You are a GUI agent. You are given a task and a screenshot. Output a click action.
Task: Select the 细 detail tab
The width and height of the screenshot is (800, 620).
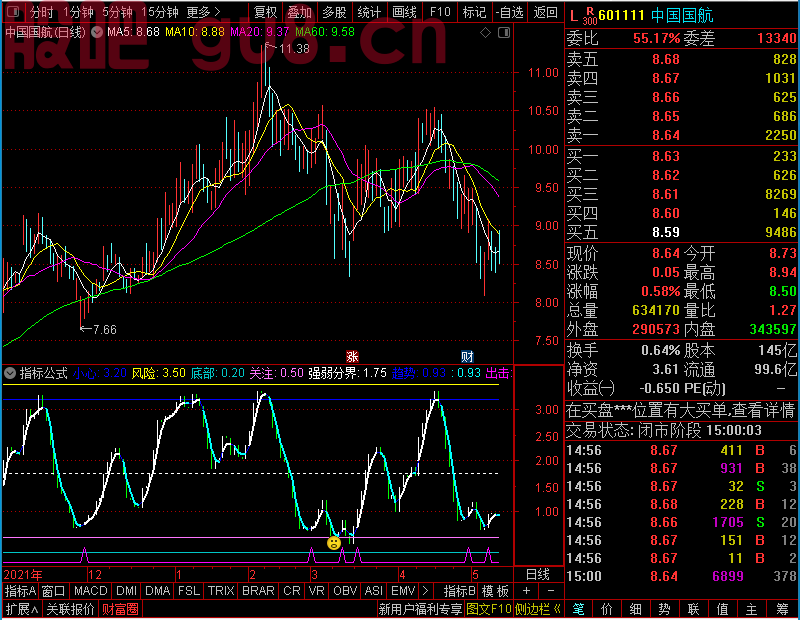tap(636, 609)
